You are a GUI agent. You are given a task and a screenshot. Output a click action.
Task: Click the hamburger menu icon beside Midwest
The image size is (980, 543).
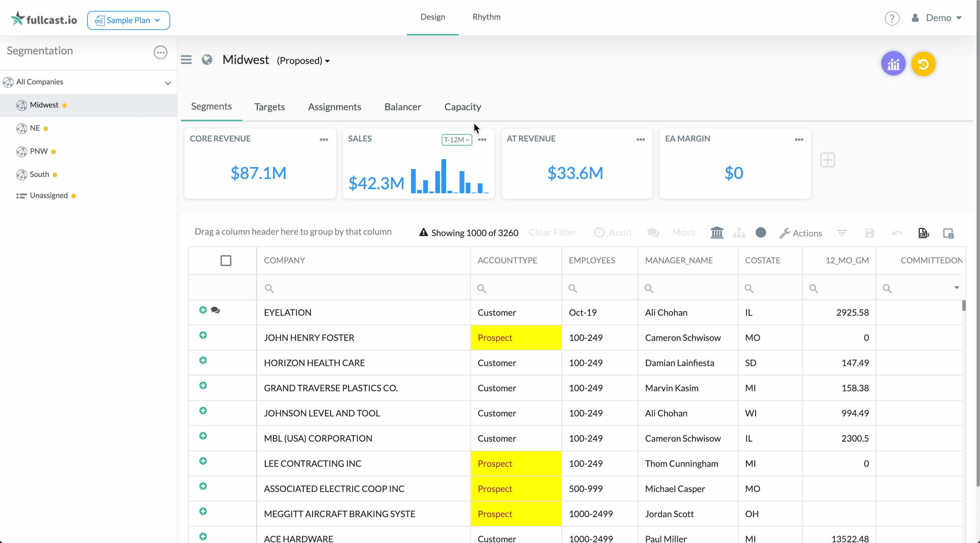coord(186,60)
